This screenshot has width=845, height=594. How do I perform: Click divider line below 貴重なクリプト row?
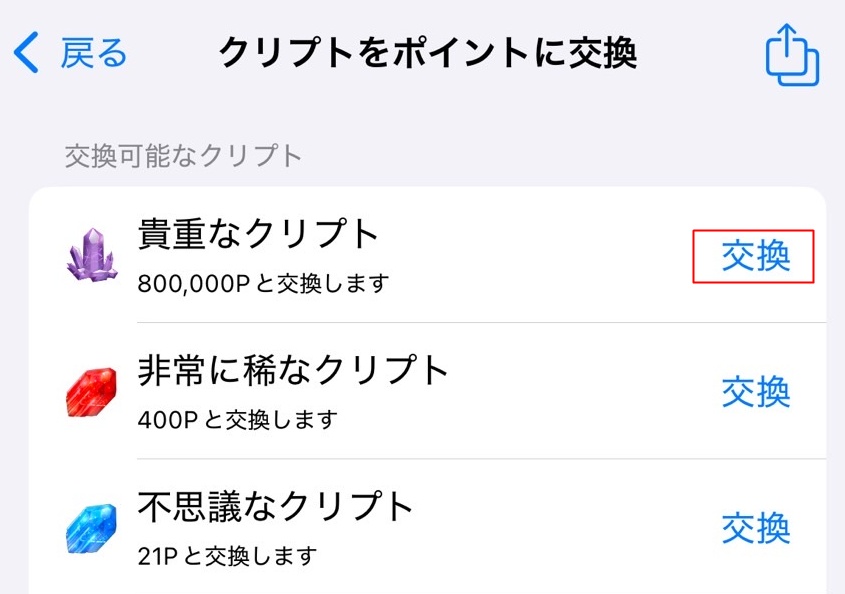click(x=480, y=323)
